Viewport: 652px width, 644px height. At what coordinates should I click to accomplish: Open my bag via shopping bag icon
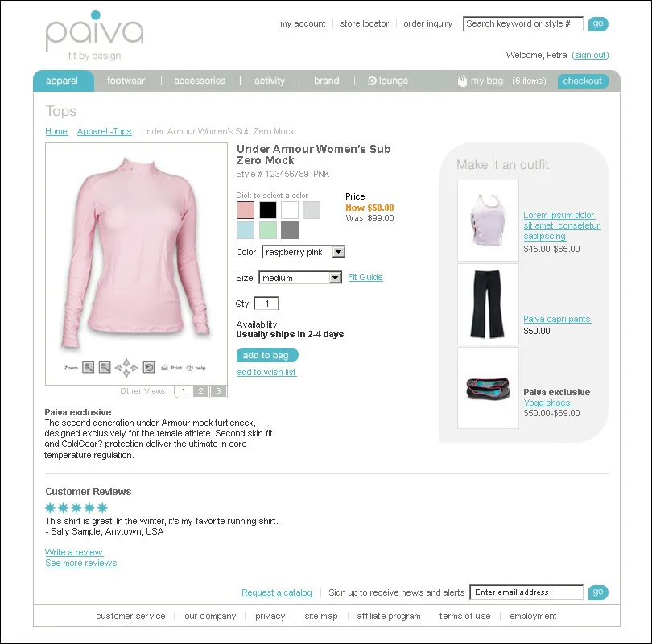[462, 80]
